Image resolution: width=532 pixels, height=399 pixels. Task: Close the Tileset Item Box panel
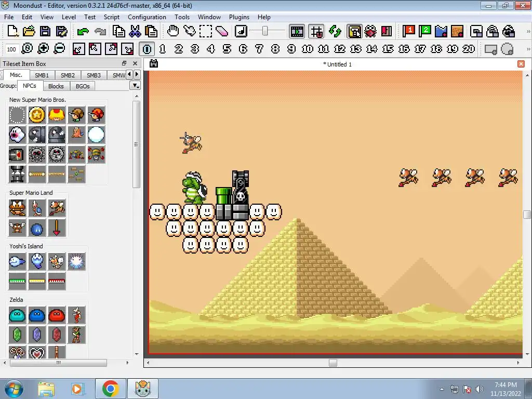tap(135, 63)
